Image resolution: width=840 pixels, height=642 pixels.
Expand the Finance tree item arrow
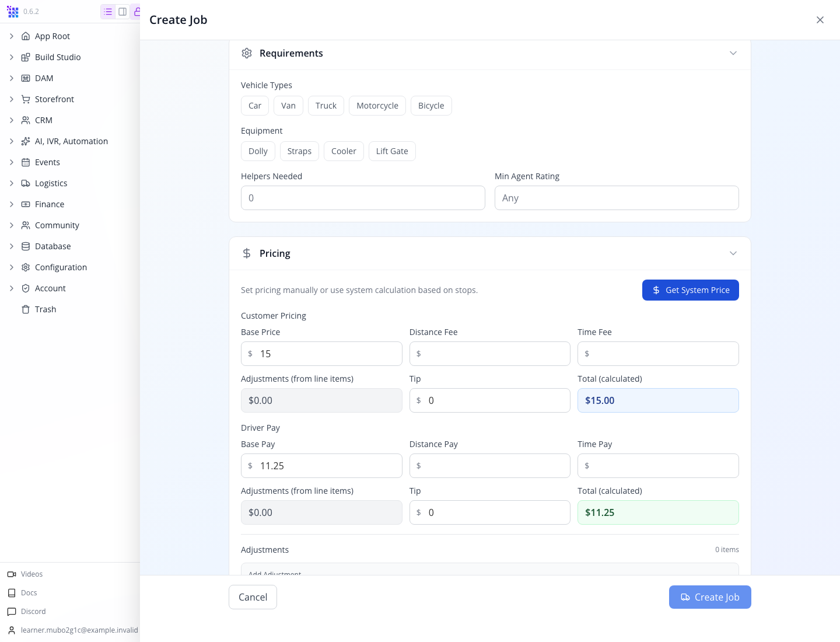pyautogui.click(x=12, y=204)
